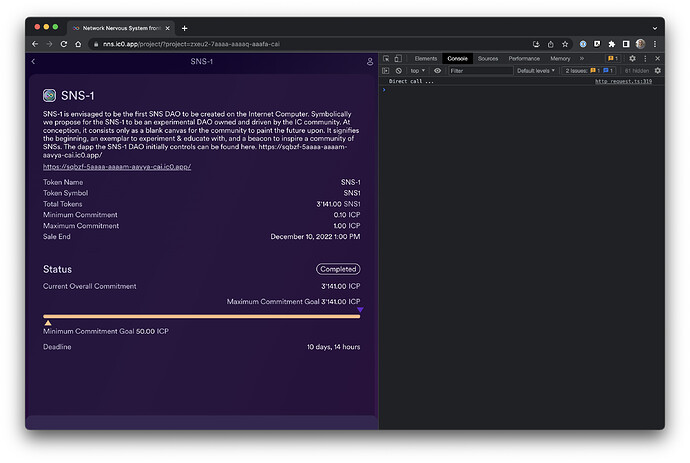
Task: Click 'Minimum Commitment Goal 50.00 ICP' text
Action: coord(106,331)
